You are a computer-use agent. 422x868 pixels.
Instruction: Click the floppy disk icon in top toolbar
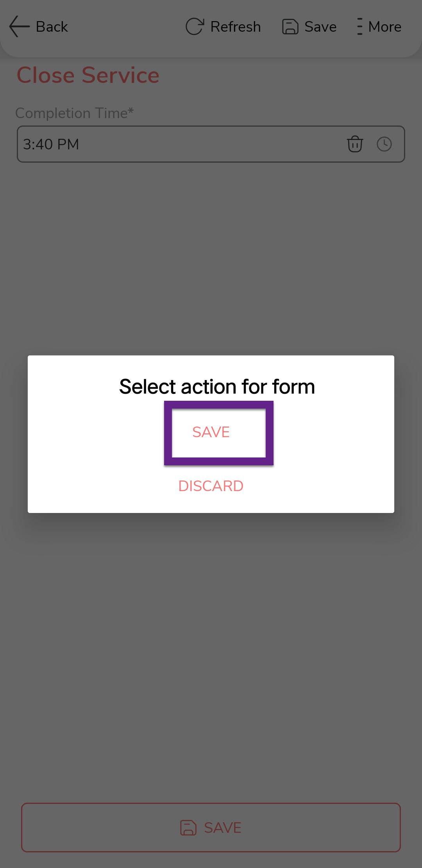pos(290,27)
